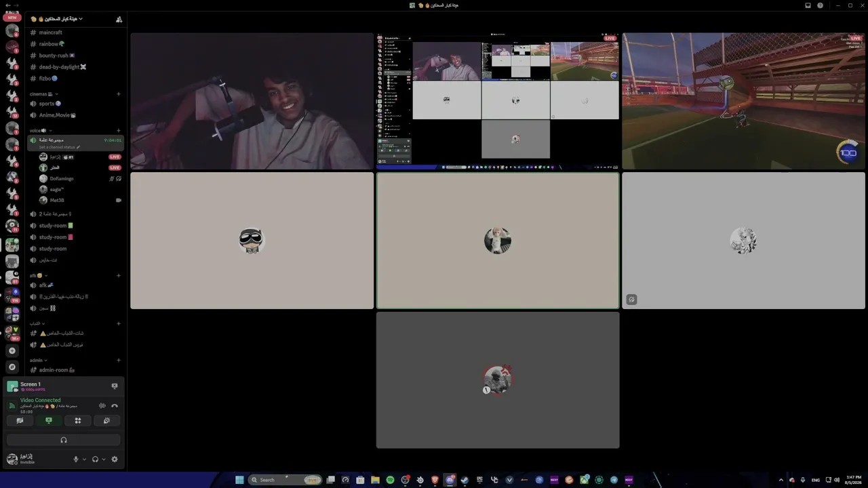This screenshot has width=868, height=488.
Task: Deafen the headphones
Action: point(95,460)
